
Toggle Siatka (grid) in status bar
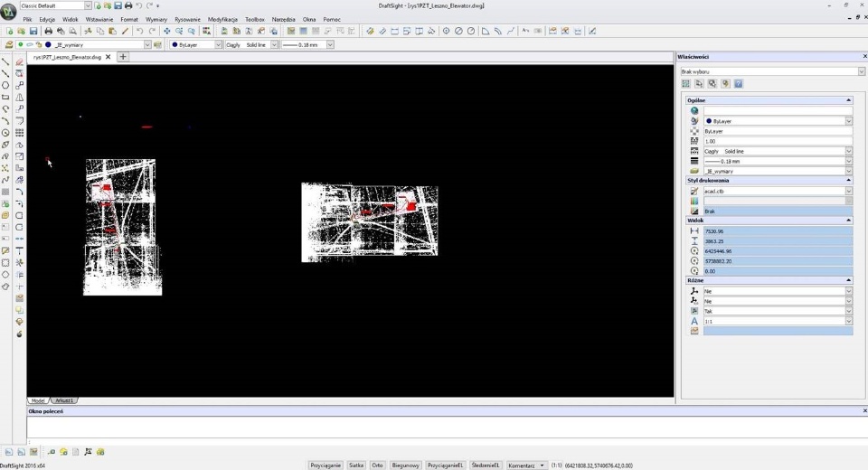pyautogui.click(x=356, y=465)
